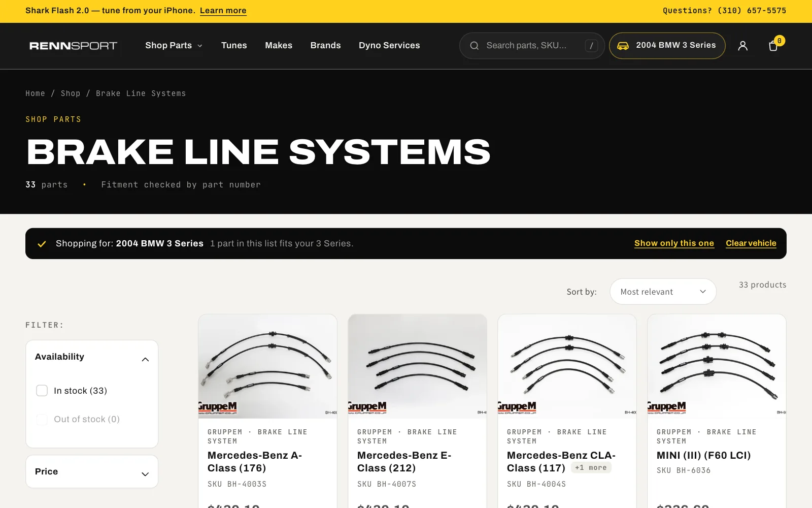Open Mercedes-Benz E-Class (212) title
This screenshot has width=812, height=508.
coord(404,462)
